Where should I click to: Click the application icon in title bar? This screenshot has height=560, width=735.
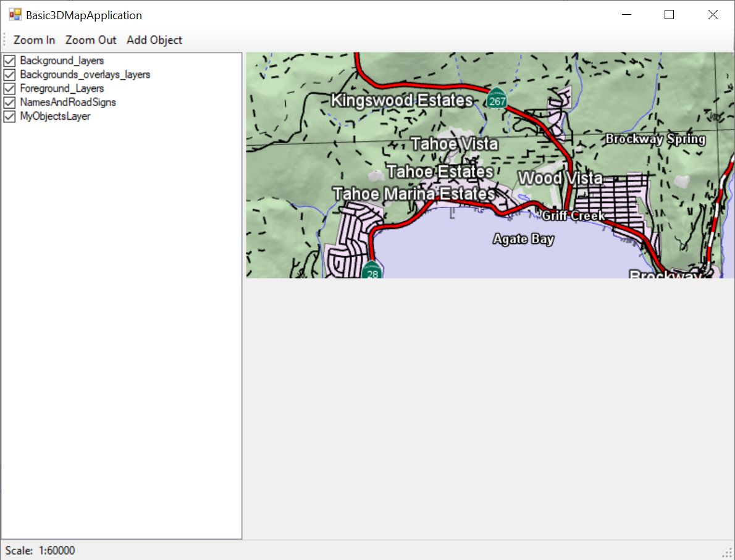[x=15, y=15]
